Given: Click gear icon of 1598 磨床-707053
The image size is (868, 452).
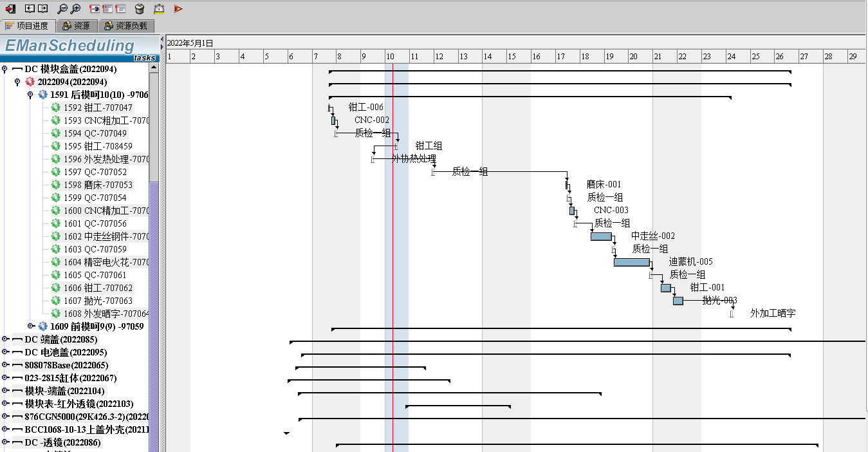Looking at the screenshot, I should click(x=55, y=185).
